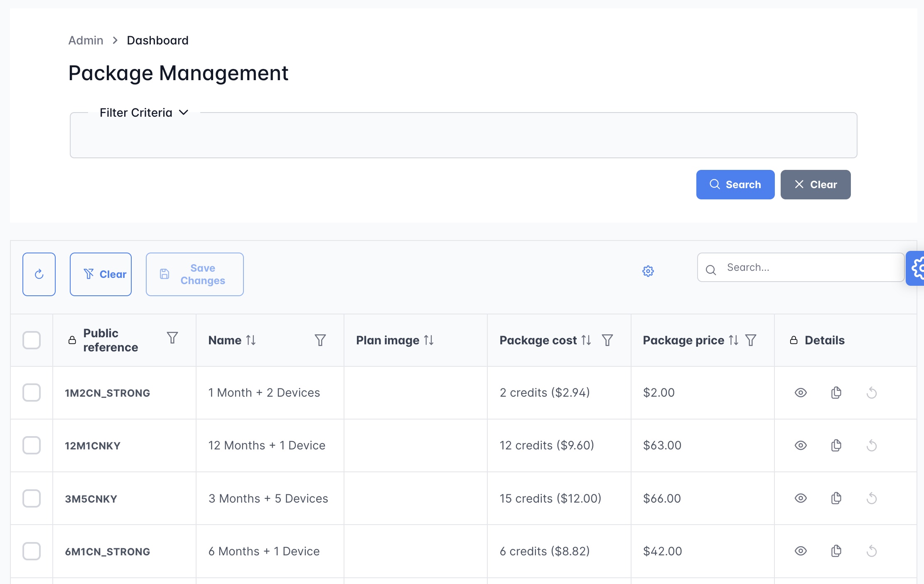The height and width of the screenshot is (584, 924).
Task: Click the Save Changes button
Action: tap(194, 274)
